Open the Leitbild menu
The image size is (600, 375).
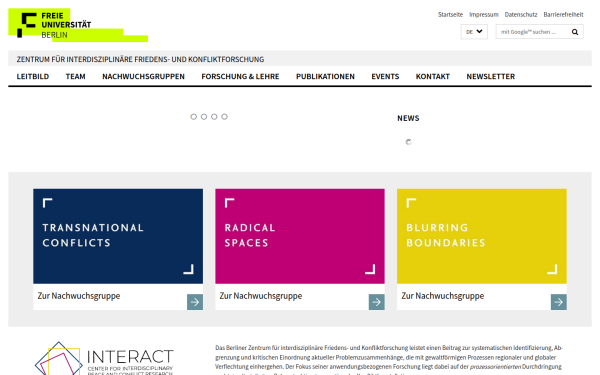coord(33,77)
